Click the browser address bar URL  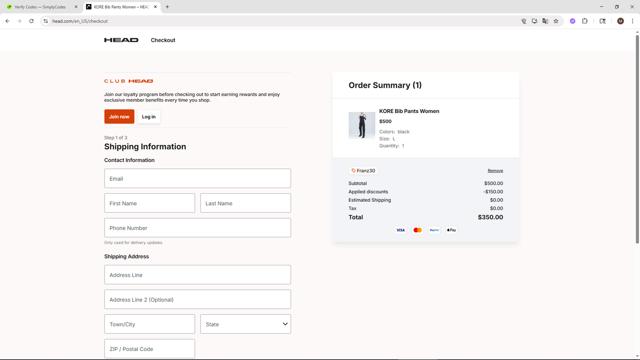(80, 21)
